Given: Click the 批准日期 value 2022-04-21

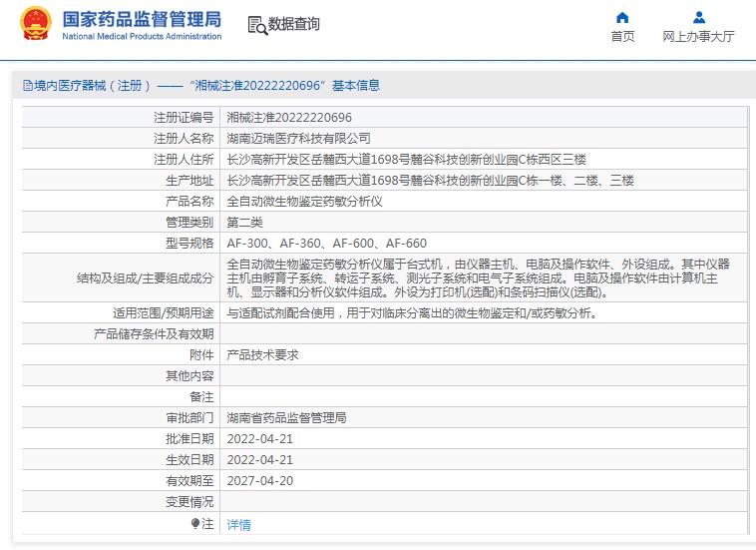Looking at the screenshot, I should point(260,439).
